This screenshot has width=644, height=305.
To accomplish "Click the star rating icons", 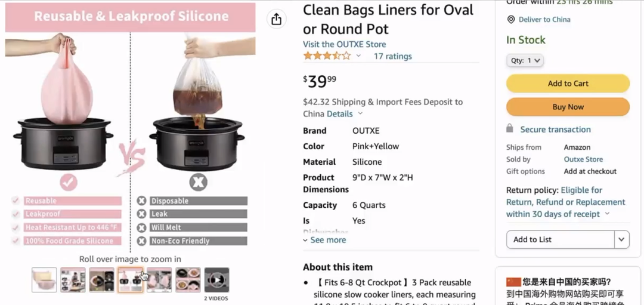I will tap(327, 56).
